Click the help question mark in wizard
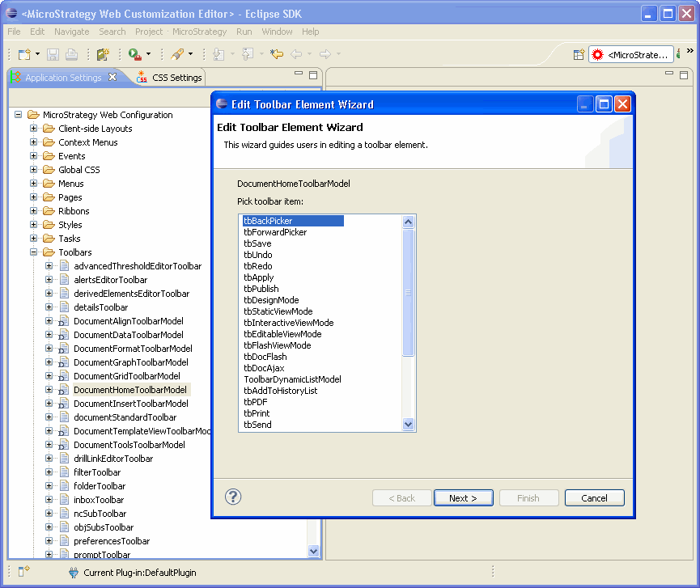Screen dimensions: 700x588 tap(233, 497)
